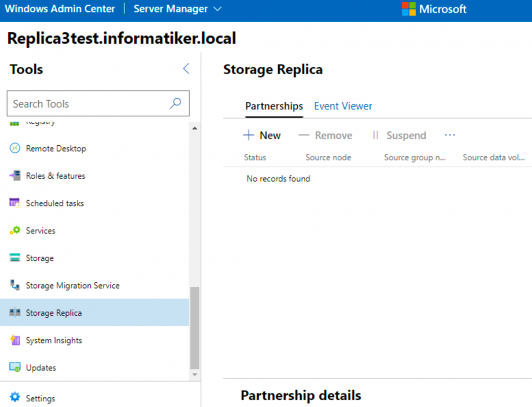Click the Remove action
Screen dimensions: 532x407
pos(326,135)
